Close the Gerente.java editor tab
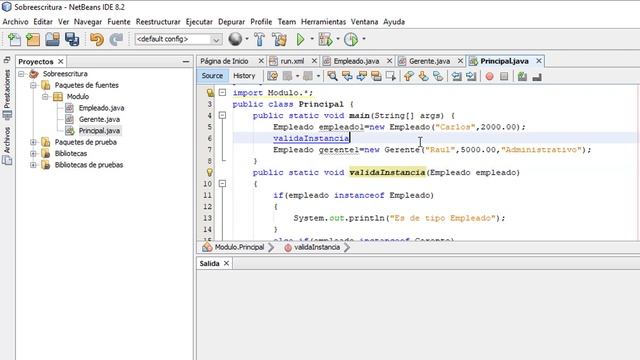This screenshot has height=360, width=640. pyautogui.click(x=460, y=61)
